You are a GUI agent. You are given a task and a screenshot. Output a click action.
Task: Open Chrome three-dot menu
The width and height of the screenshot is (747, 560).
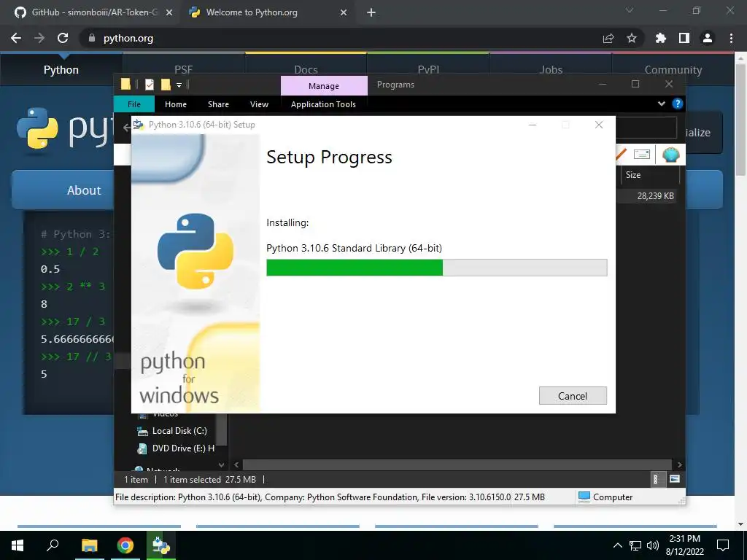pos(731,38)
